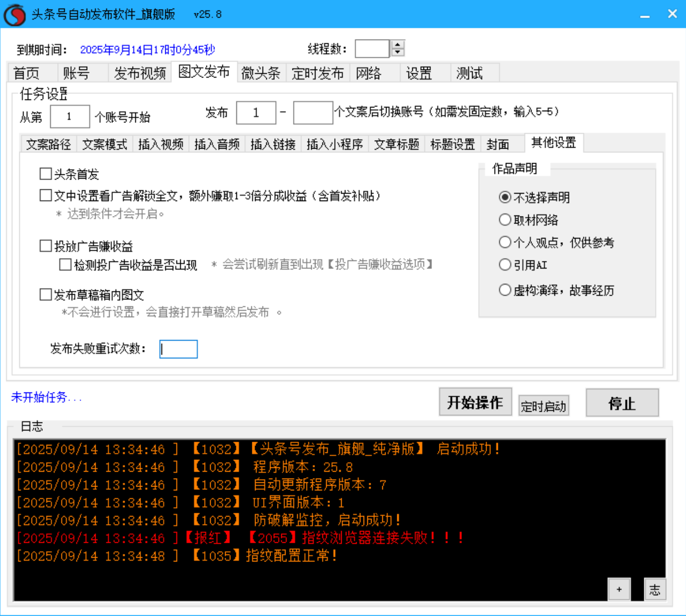Check the 文中设置看广告解锁全文 option

pyautogui.click(x=45, y=196)
